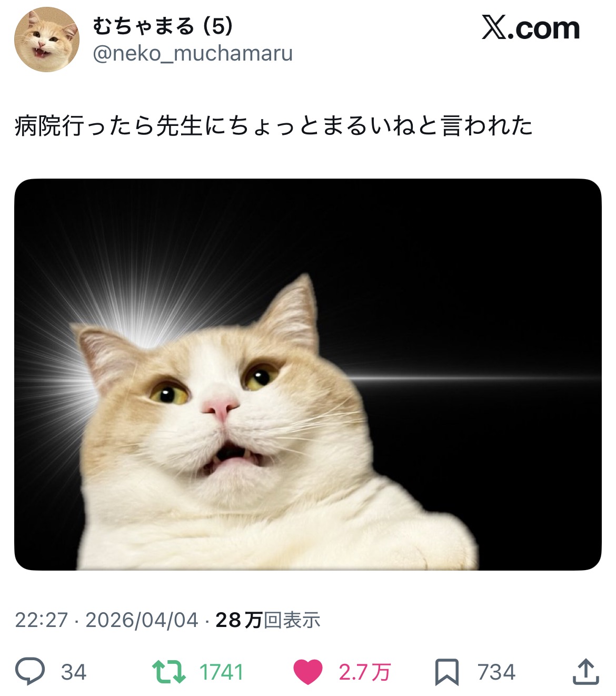Click the 22:27 post timestamp
616x696 pixels.
coord(42,620)
